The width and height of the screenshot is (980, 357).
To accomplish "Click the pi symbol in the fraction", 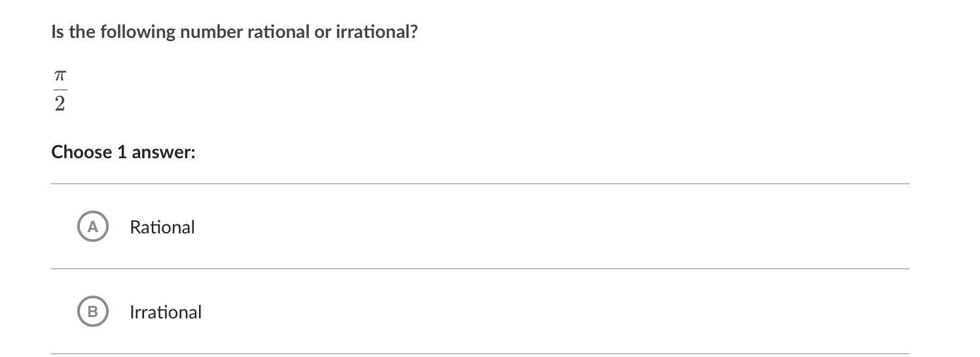I will tap(60, 77).
